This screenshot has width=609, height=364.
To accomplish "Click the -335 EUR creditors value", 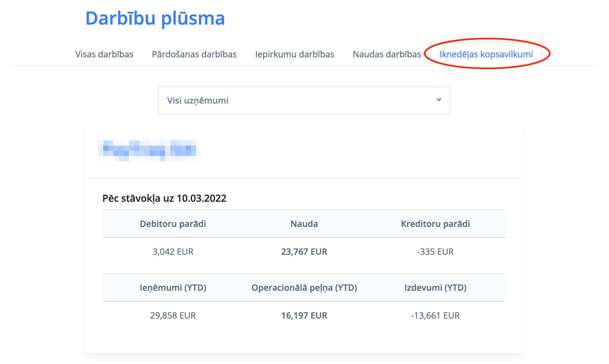I will coord(435,252).
